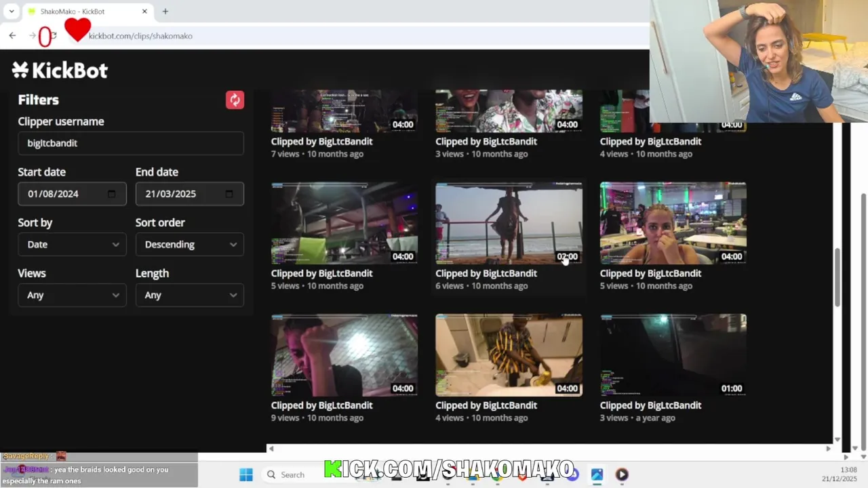Viewport: 868px width, 488px height.
Task: Open the dark bar clip with green lights
Action: 344,223
